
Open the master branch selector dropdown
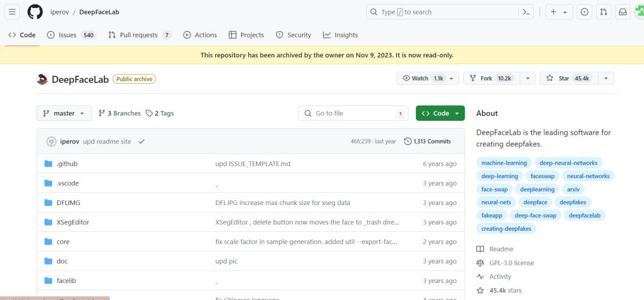coord(64,113)
